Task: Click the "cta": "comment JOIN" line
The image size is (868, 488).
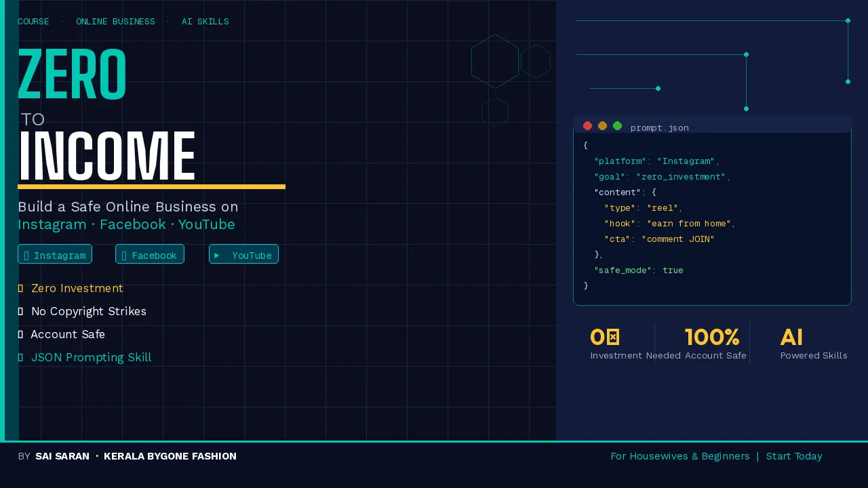Action: [x=659, y=239]
